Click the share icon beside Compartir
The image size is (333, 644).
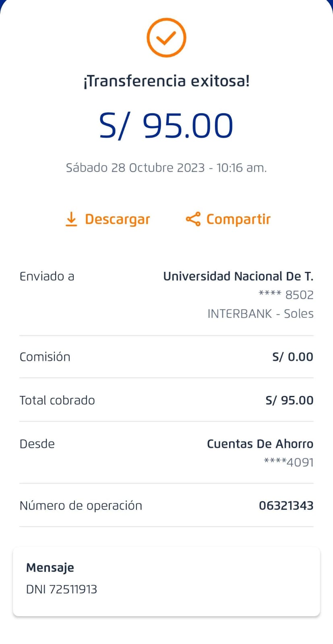pos(193,219)
